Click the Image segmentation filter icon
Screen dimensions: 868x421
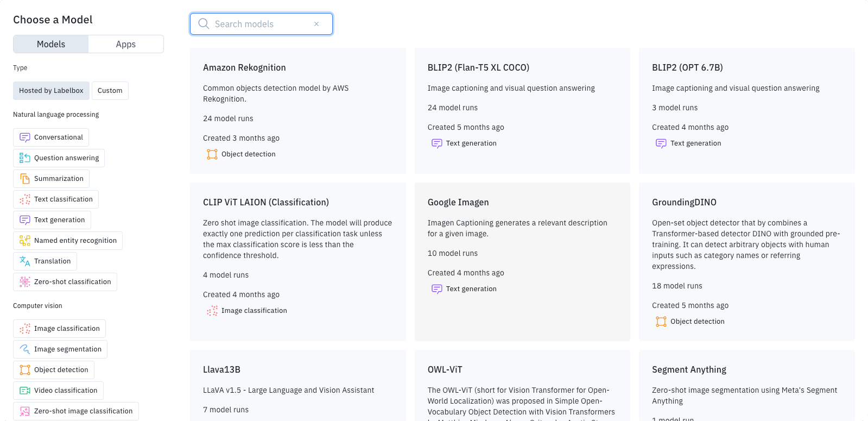(25, 349)
